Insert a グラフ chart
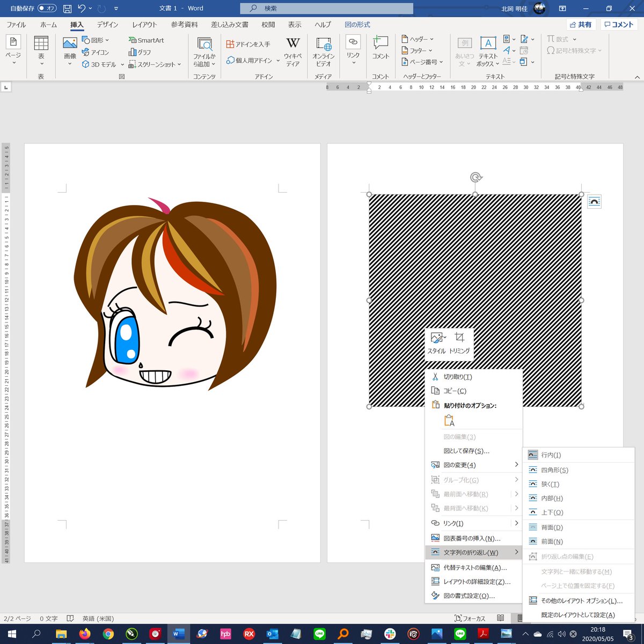This screenshot has height=644, width=644. tap(140, 52)
